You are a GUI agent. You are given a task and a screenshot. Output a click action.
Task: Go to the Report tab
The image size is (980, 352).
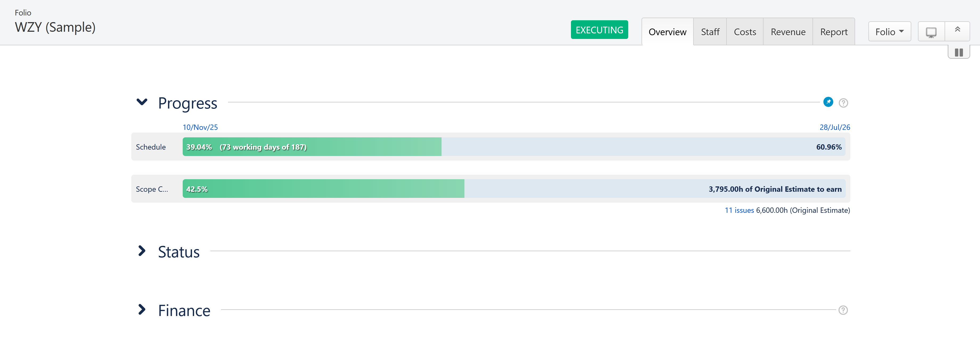[834, 32]
